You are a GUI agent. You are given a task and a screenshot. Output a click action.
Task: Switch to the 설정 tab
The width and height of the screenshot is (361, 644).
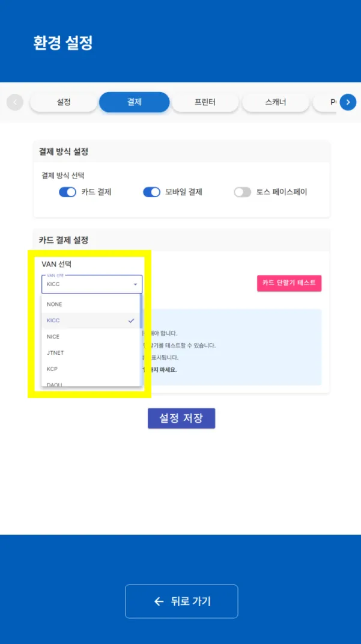pyautogui.click(x=64, y=102)
